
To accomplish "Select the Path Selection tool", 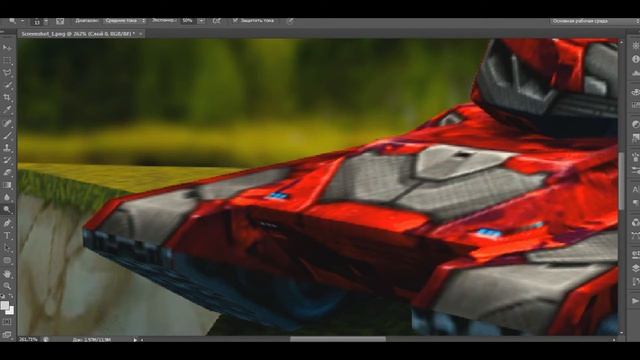I will [7, 248].
